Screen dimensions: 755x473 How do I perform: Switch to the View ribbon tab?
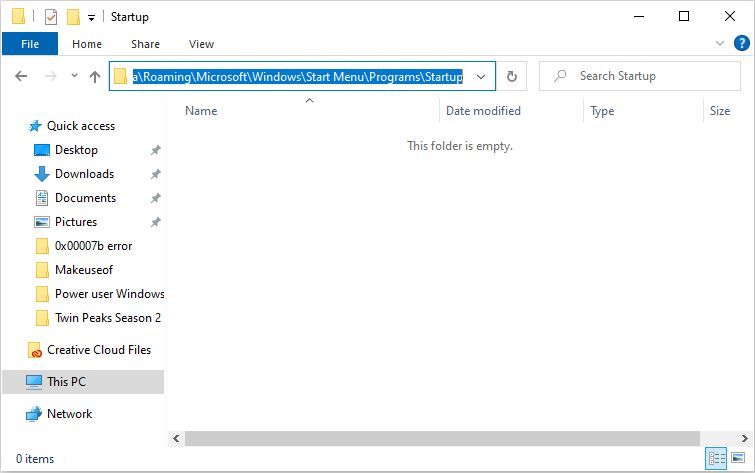coord(201,44)
